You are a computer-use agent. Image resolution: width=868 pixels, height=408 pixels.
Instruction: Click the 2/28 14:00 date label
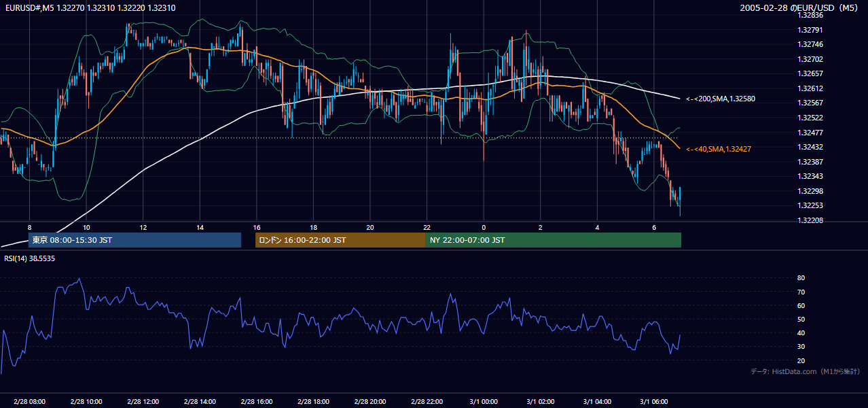click(x=200, y=402)
